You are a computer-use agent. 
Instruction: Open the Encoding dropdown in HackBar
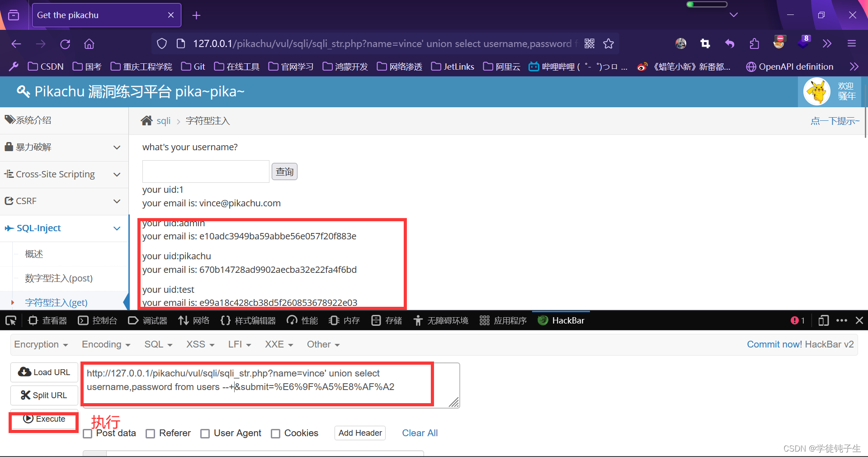tap(106, 344)
